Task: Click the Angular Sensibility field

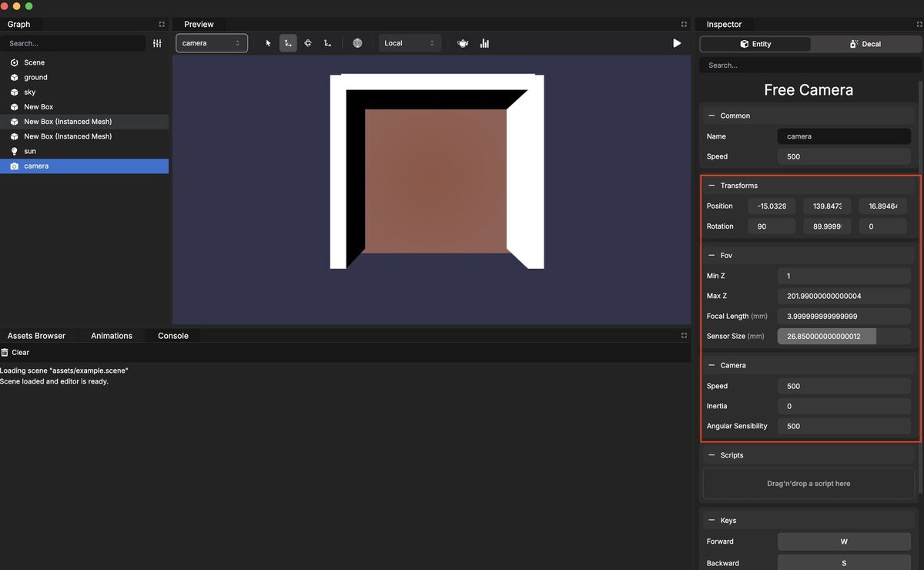Action: tap(844, 426)
